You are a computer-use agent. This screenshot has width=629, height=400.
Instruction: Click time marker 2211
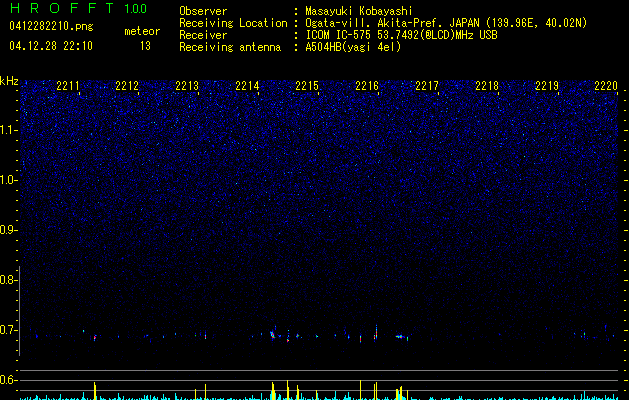(x=68, y=86)
